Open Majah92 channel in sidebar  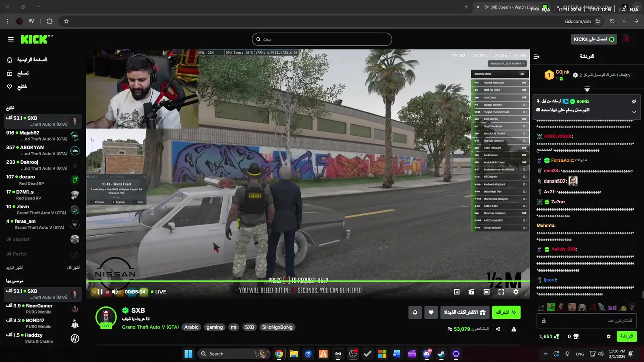[43, 136]
